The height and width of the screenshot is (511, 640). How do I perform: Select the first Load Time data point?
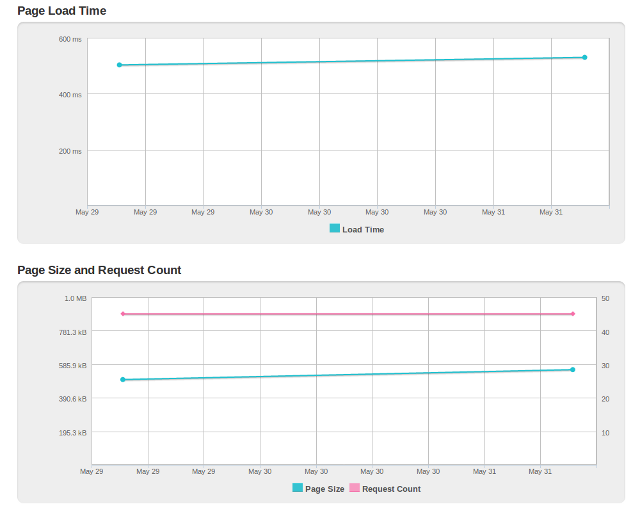point(119,65)
